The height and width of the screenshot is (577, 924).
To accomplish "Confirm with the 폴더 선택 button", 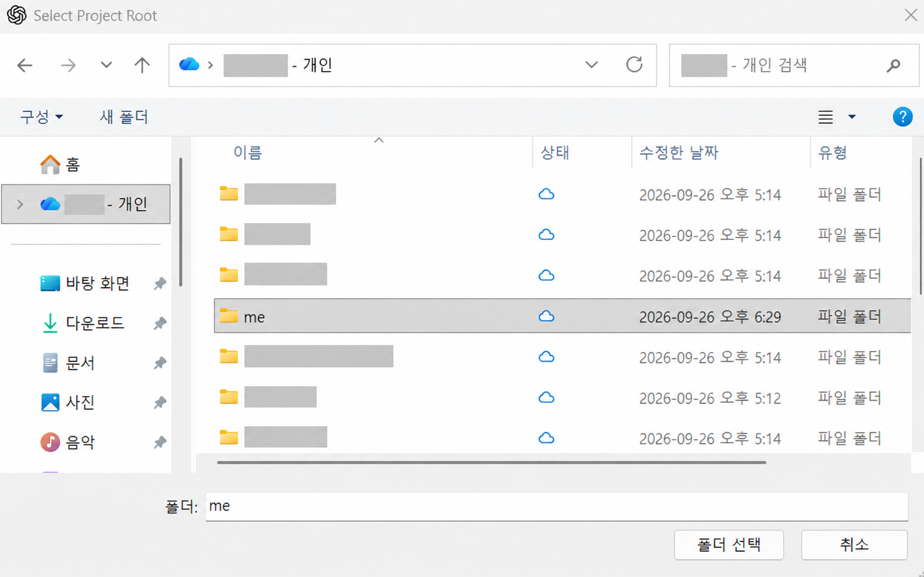I will click(728, 545).
